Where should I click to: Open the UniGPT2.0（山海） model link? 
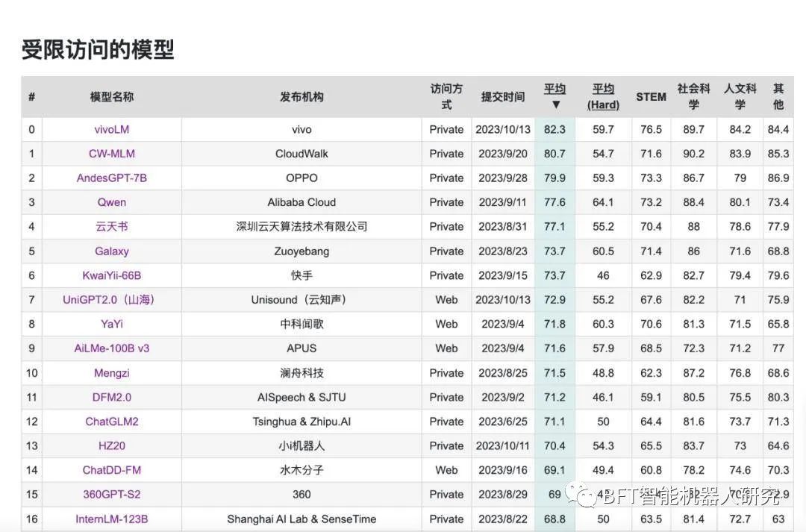coord(109,300)
